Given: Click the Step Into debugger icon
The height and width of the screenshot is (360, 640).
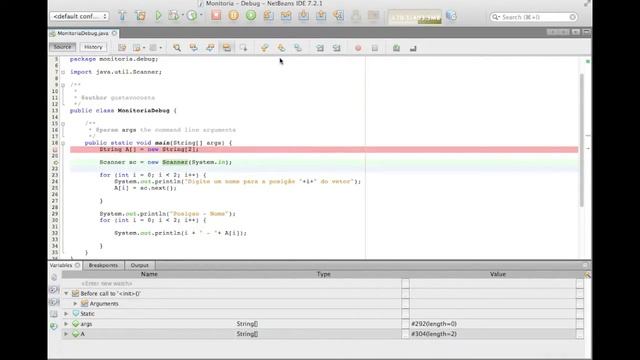Looking at the screenshot, I should tap(304, 16).
